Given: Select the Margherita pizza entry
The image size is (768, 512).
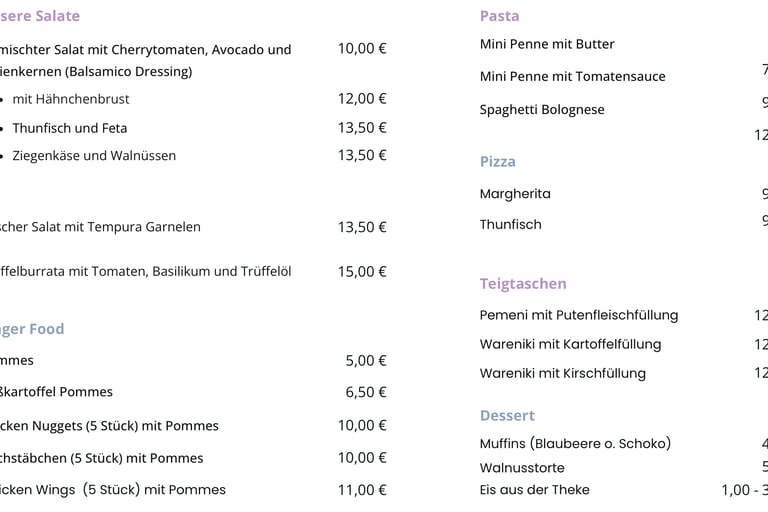Looking at the screenshot, I should [515, 194].
